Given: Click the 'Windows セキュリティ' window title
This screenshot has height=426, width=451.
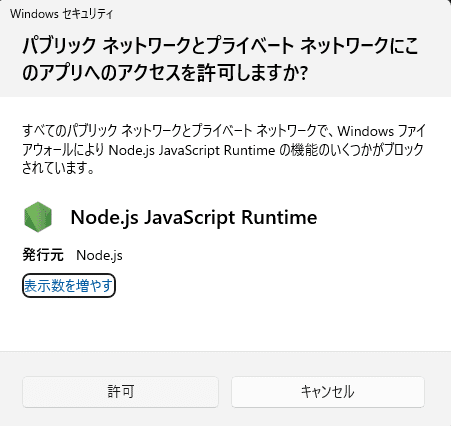Looking at the screenshot, I should point(61,14).
